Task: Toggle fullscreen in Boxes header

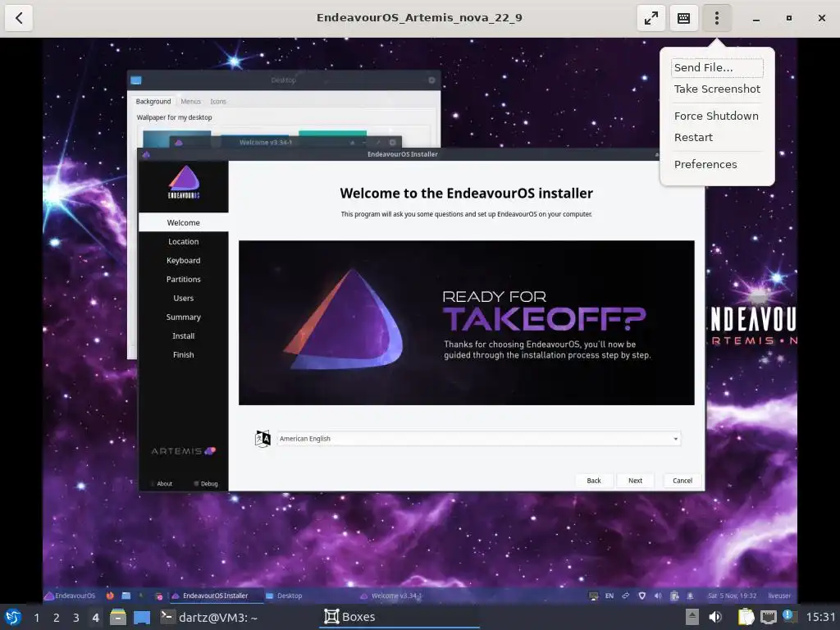Action: 651,18
